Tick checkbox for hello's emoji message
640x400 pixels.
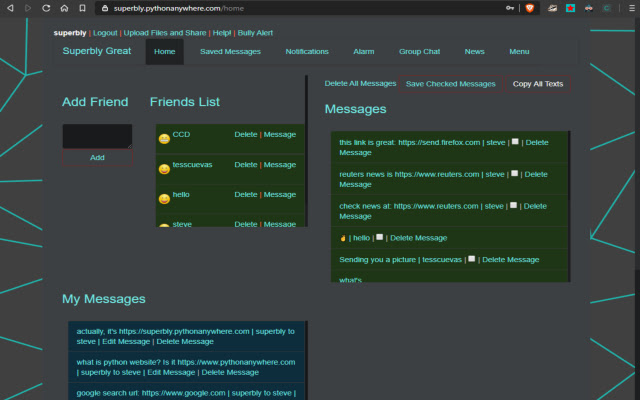point(380,237)
